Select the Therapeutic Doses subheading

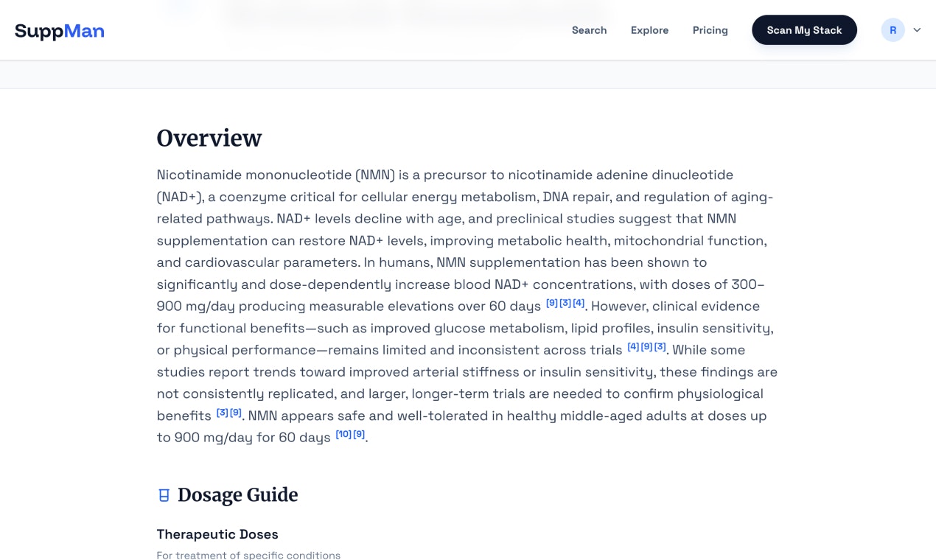click(x=217, y=534)
